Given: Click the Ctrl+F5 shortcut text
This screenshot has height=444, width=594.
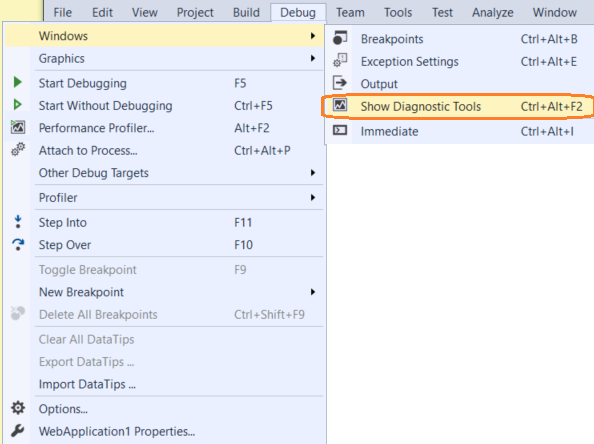Looking at the screenshot, I should 253,105.
